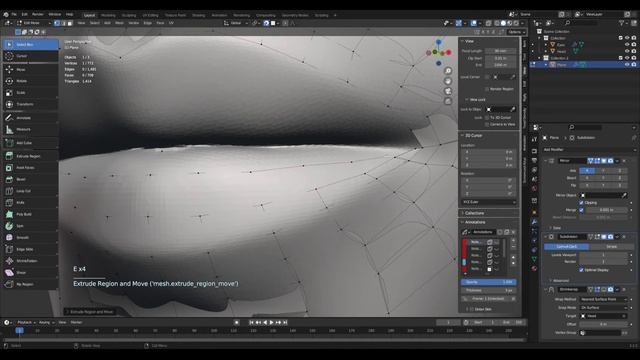Click the Options button in viewport header
This screenshot has height=360, width=640.
coord(516,32)
